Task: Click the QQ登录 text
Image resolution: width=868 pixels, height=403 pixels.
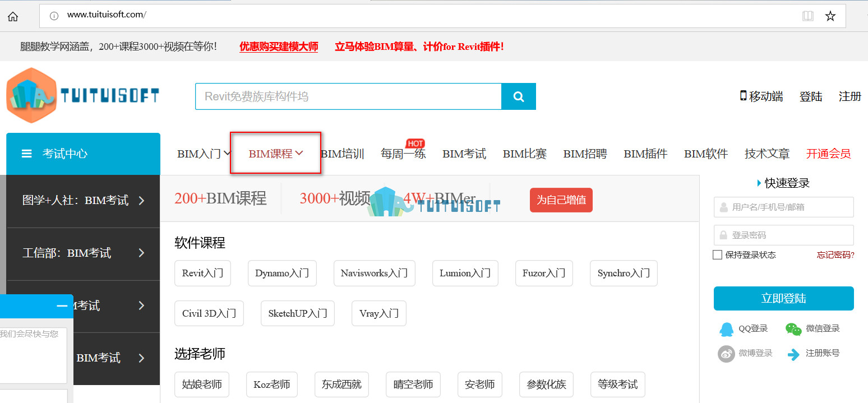Action: (x=753, y=329)
